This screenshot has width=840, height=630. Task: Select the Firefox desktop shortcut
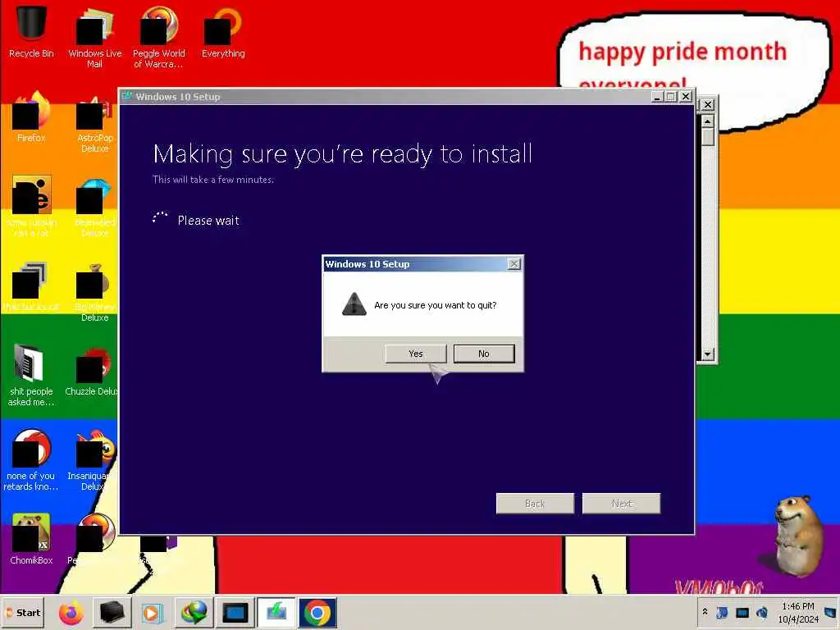(x=31, y=116)
